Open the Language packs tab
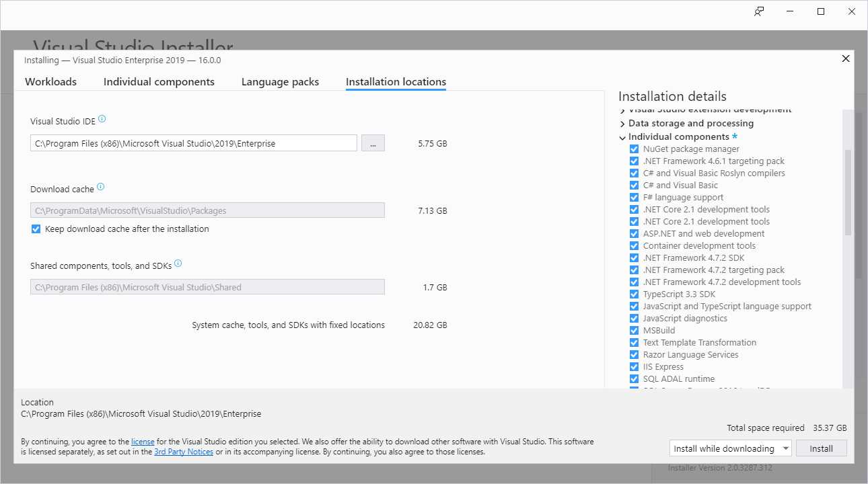Screen dimensions: 868x484 pos(280,81)
